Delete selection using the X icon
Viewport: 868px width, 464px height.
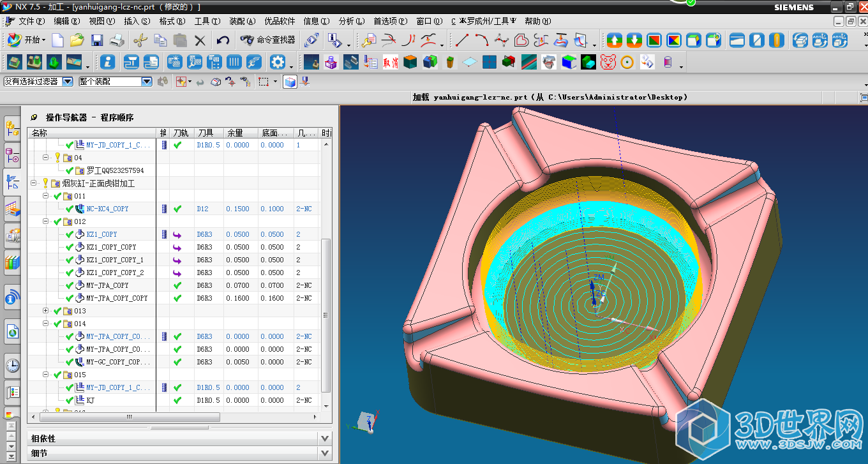(200, 41)
